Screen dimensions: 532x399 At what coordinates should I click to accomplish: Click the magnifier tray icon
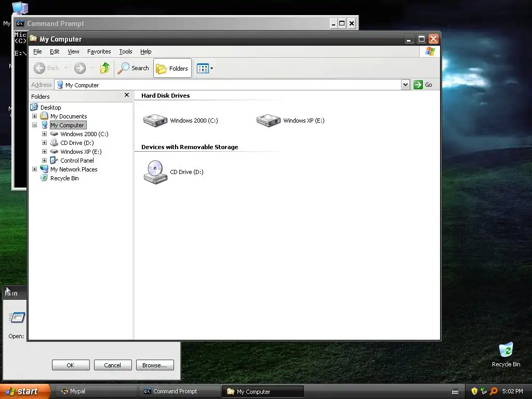coord(494,391)
